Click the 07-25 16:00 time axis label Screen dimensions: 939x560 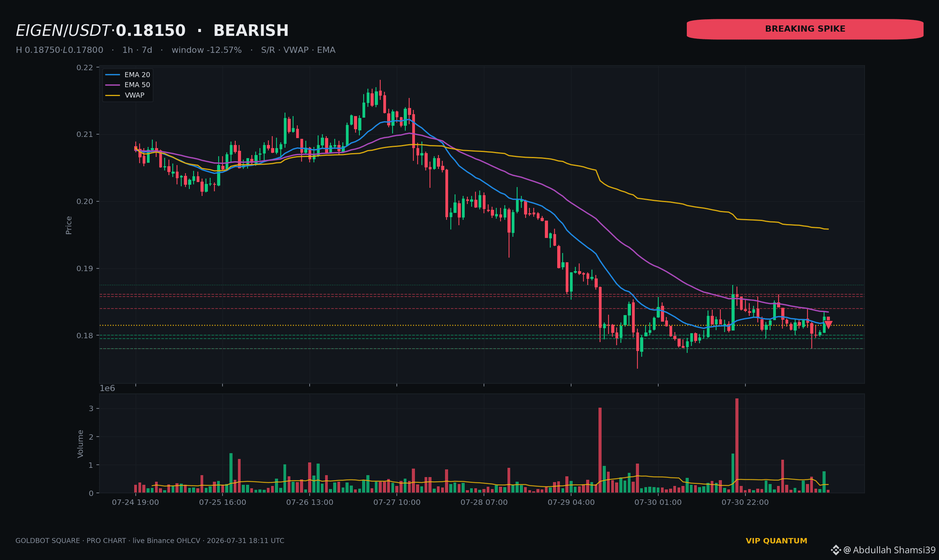[223, 503]
